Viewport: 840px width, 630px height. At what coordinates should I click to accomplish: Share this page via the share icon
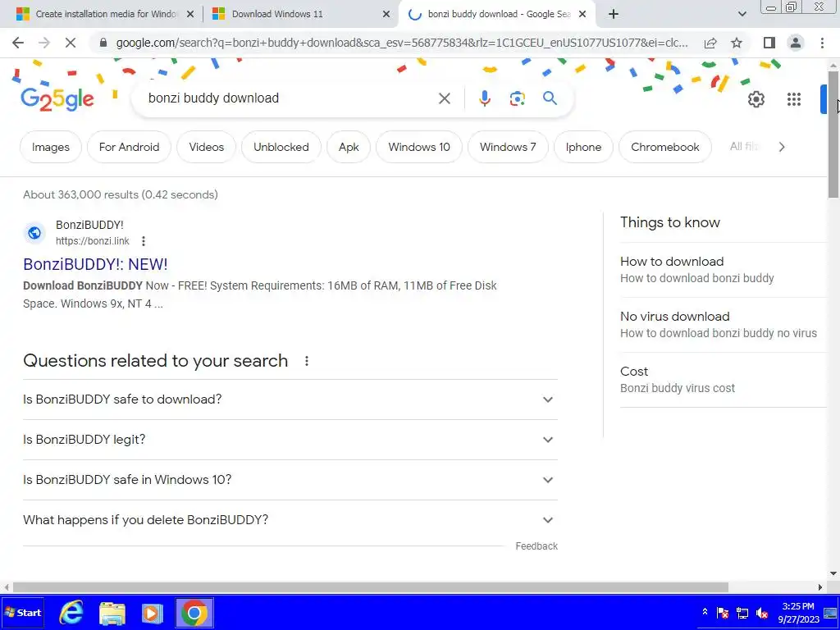coord(710,43)
